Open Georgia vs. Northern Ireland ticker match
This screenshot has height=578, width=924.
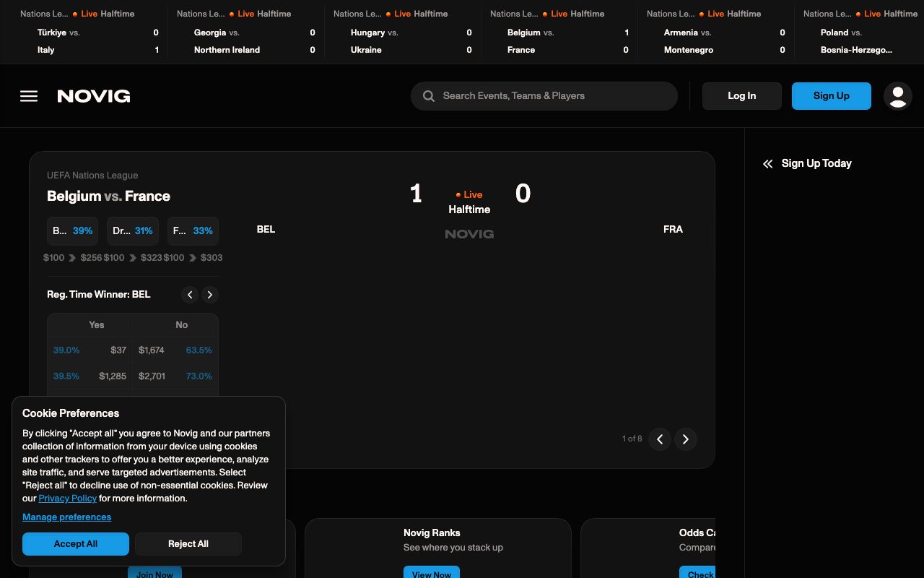pyautogui.click(x=246, y=33)
